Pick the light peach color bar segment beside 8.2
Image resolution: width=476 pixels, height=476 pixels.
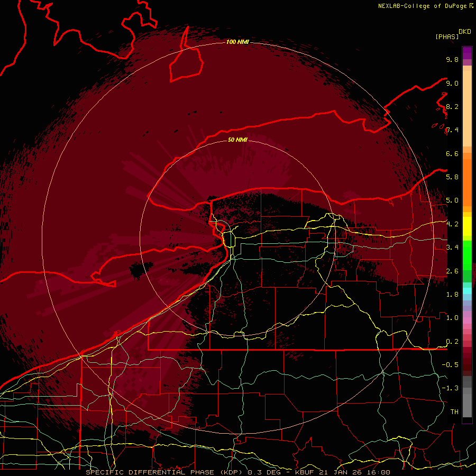pos(467,108)
